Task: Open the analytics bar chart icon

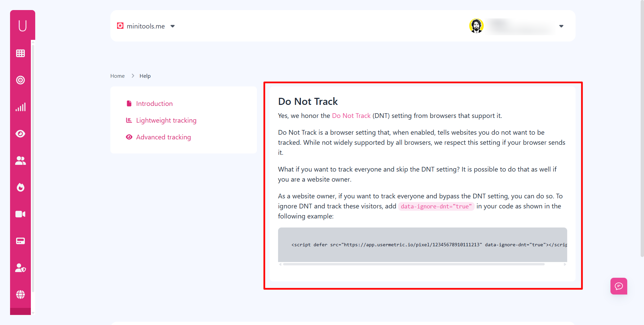Action: (20, 107)
